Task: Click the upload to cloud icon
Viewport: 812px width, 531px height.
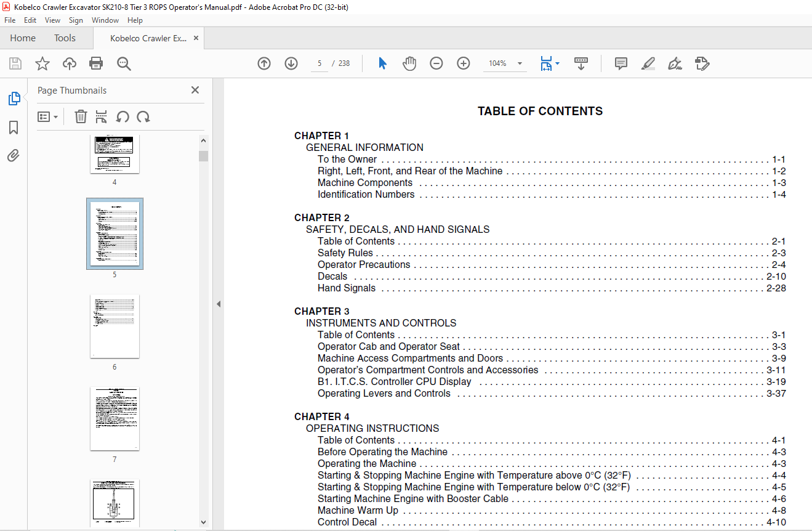Action: tap(70, 63)
